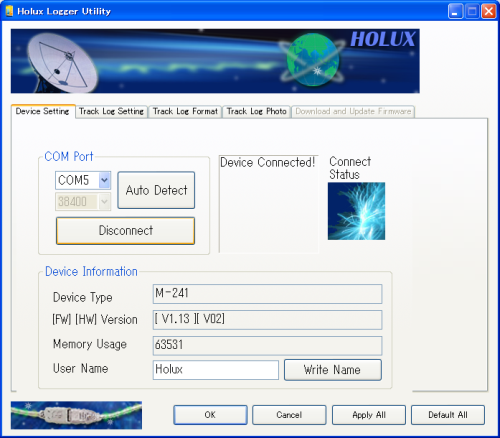Click the Write Name button

[x=333, y=370]
